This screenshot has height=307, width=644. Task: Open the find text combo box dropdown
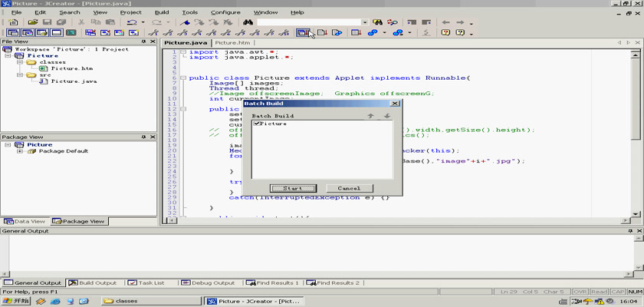tap(365, 22)
